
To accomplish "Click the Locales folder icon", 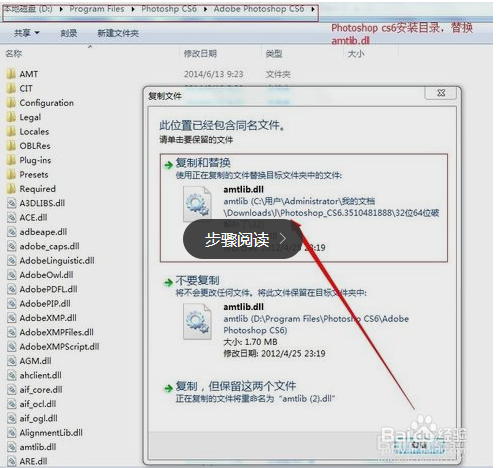I will coord(11,131).
